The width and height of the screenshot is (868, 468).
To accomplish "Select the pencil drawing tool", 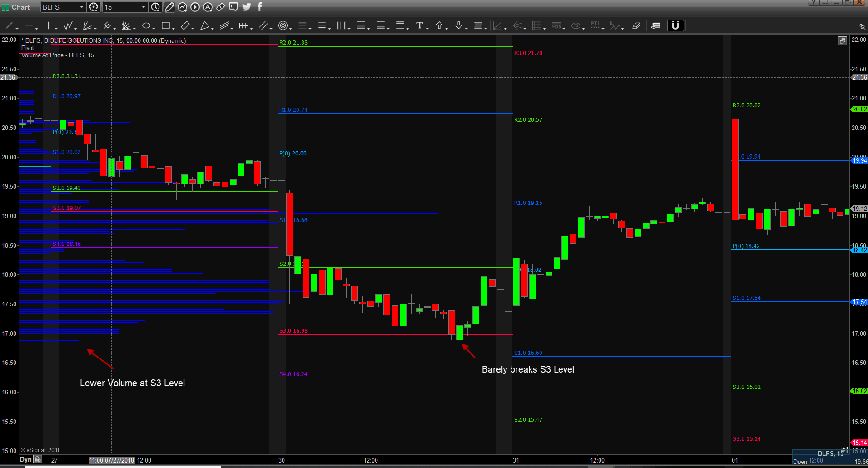I will pyautogui.click(x=169, y=7).
